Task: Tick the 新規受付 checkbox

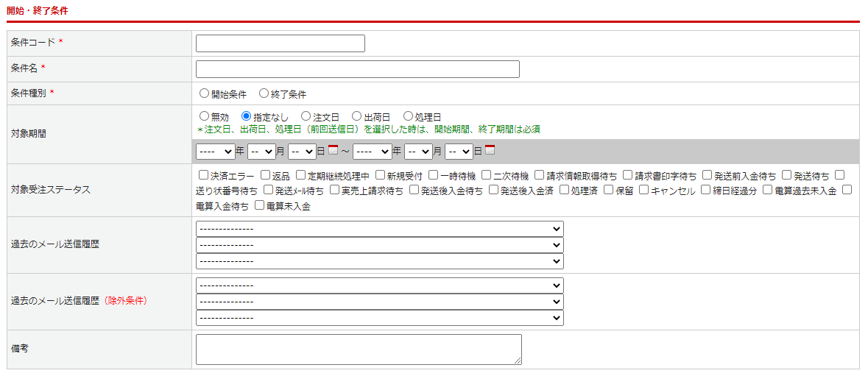Action: click(381, 175)
